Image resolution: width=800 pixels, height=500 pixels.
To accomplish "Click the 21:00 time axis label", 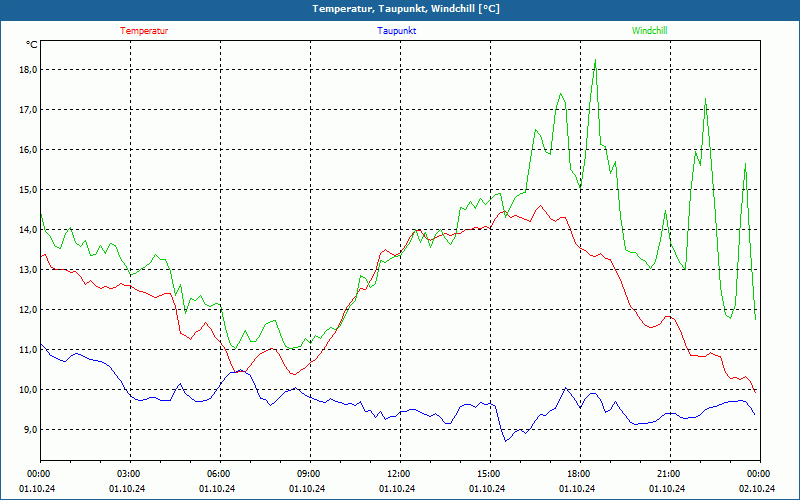I will [x=669, y=474].
